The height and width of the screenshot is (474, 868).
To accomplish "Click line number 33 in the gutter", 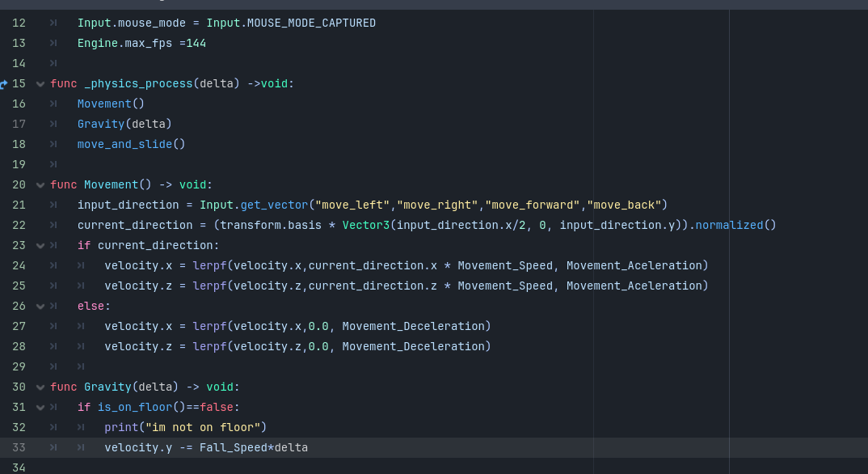I will click(x=19, y=447).
